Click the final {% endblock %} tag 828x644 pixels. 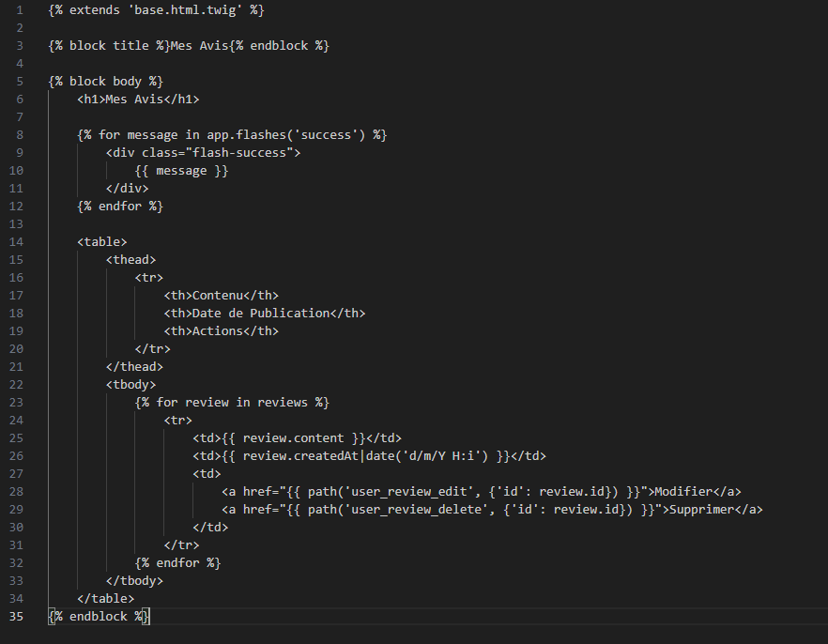(x=99, y=616)
